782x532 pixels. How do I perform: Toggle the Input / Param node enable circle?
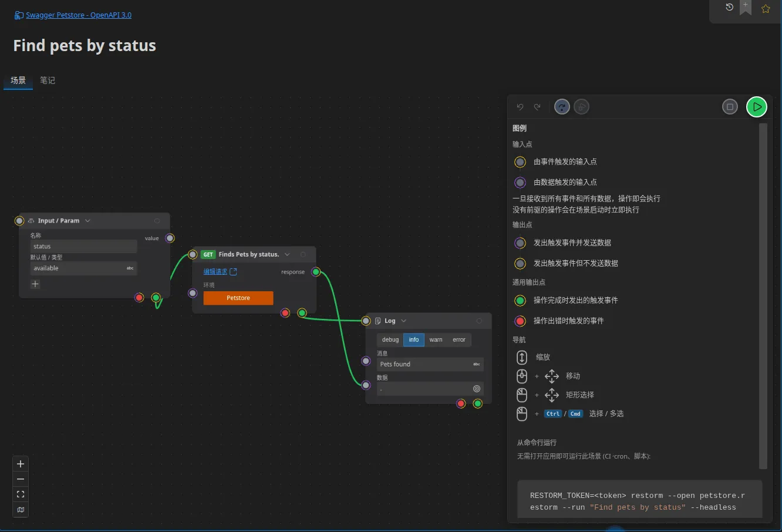[157, 221]
